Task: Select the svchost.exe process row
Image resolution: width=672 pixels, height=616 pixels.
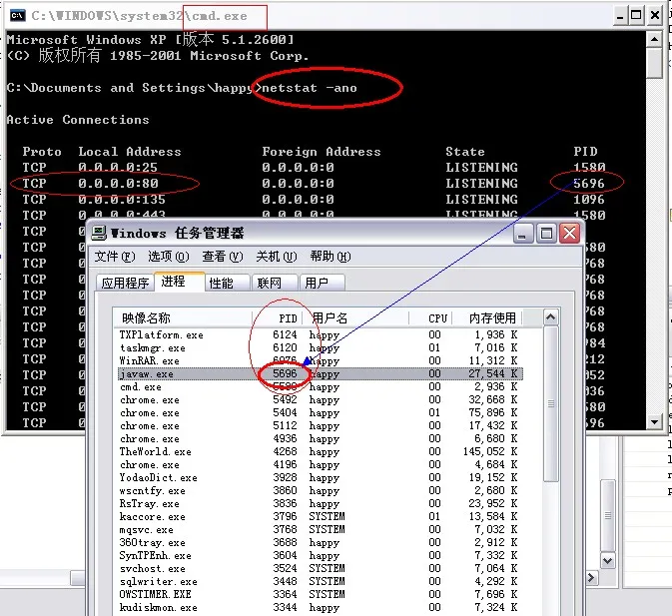Action: pos(321,568)
